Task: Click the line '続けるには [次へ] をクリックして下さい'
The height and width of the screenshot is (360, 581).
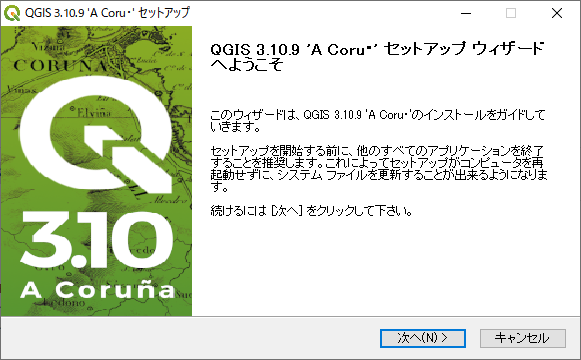Action: pyautogui.click(x=311, y=211)
